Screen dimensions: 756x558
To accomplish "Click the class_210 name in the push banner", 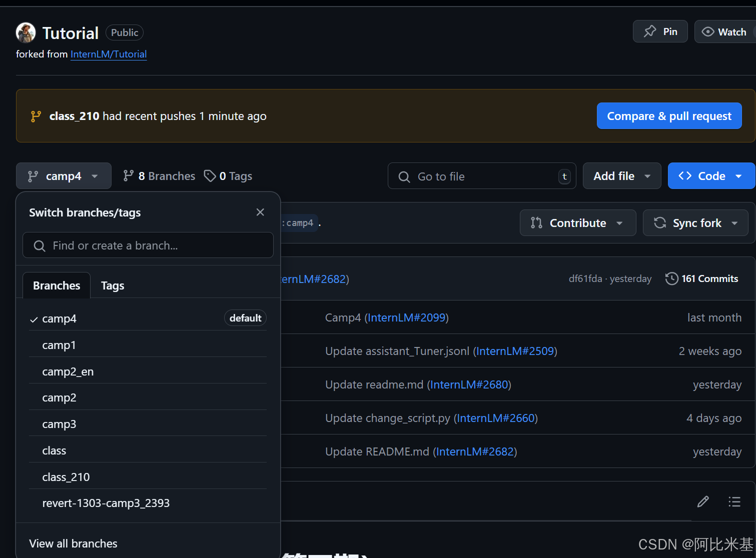I will (74, 116).
